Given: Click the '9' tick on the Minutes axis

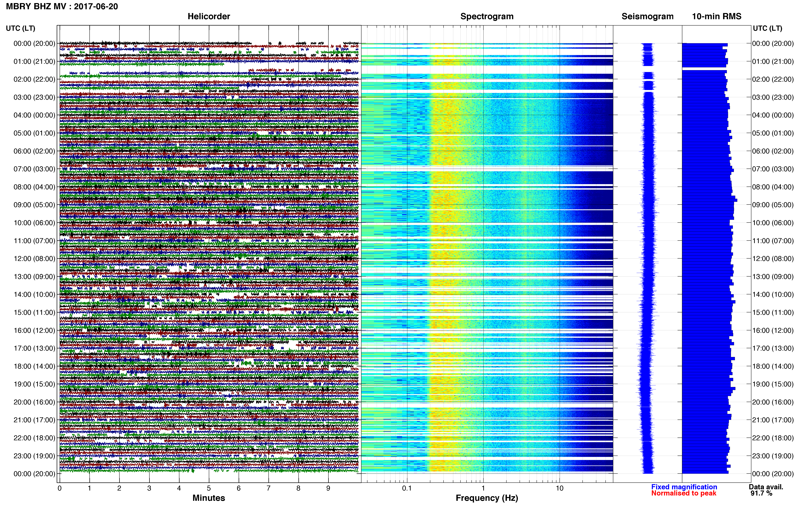Looking at the screenshot, I should (x=328, y=488).
